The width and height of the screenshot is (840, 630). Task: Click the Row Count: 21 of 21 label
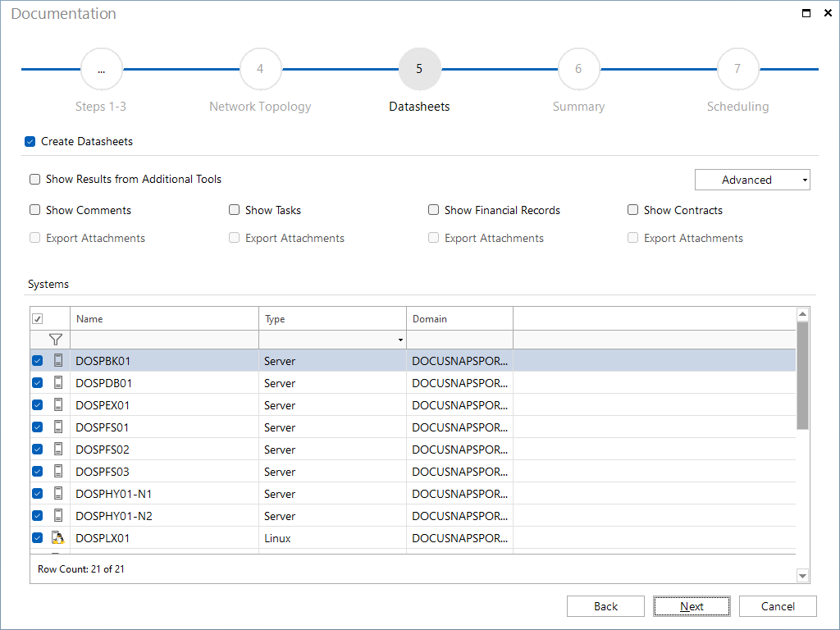point(81,569)
